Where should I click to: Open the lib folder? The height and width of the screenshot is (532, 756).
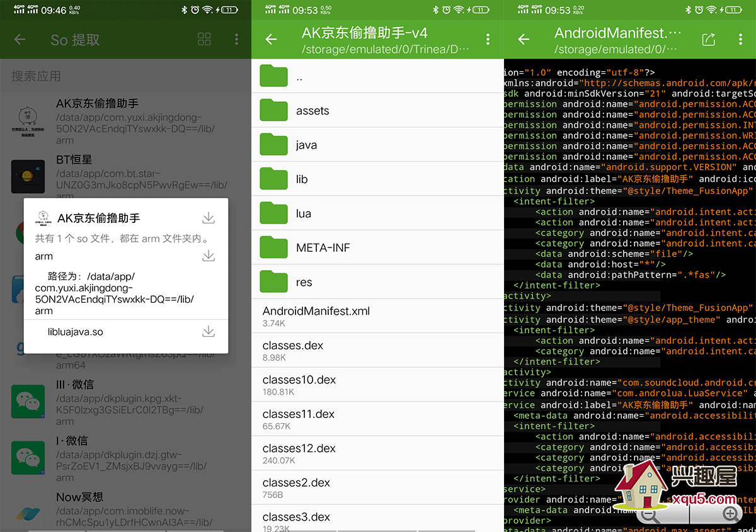pos(378,179)
